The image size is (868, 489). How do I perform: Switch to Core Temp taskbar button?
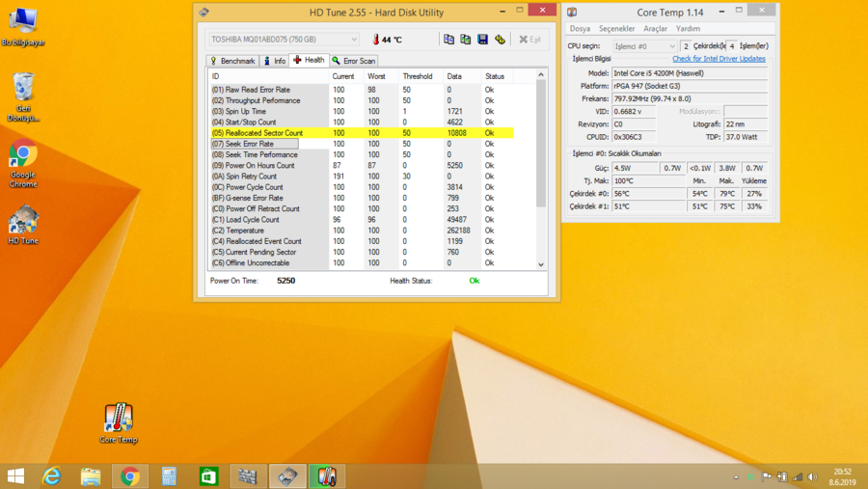click(327, 476)
